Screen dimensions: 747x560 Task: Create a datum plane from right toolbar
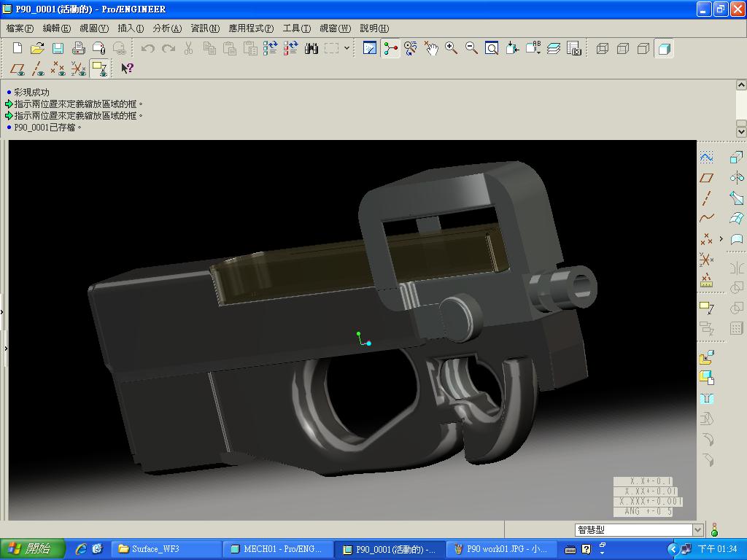(706, 178)
